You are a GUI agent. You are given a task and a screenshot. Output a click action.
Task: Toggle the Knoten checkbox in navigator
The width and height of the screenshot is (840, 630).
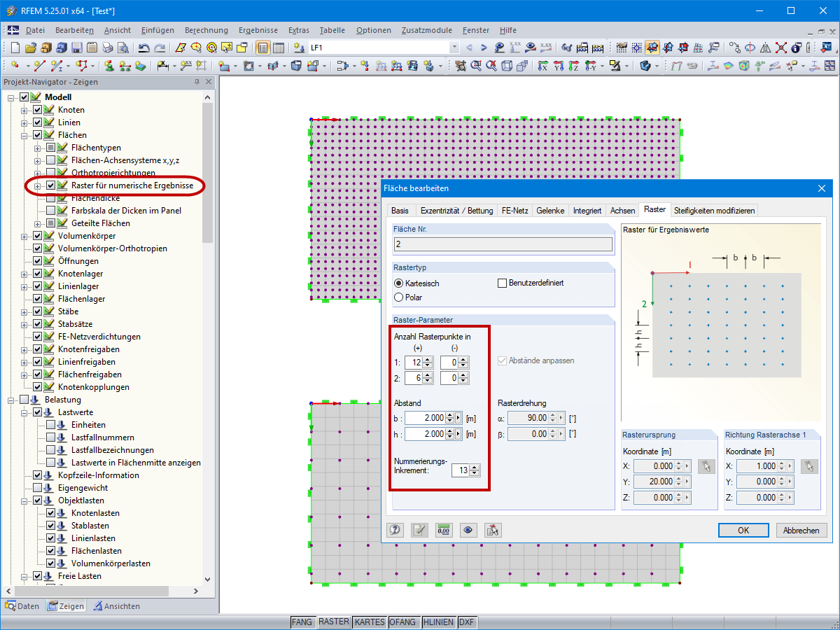38,110
